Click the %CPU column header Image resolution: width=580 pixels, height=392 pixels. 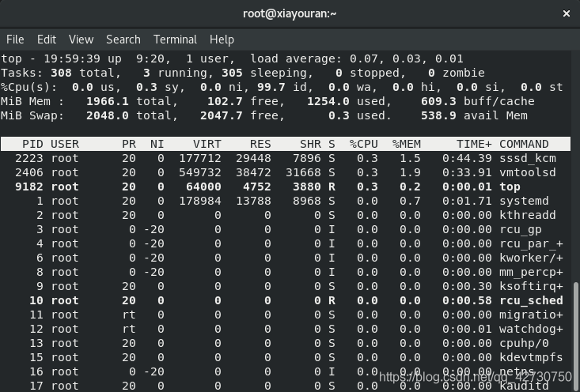coord(364,144)
